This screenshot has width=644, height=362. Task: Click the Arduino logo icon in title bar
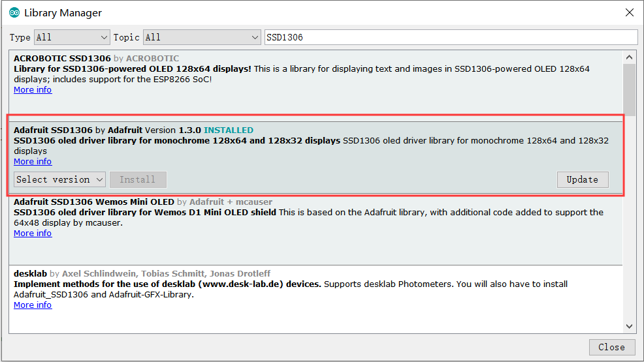pyautogui.click(x=14, y=12)
